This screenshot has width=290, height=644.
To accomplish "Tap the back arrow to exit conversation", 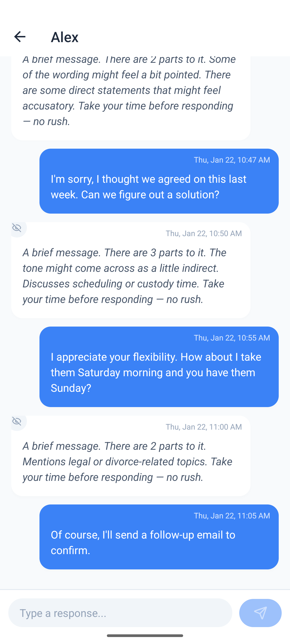I will click(x=20, y=36).
